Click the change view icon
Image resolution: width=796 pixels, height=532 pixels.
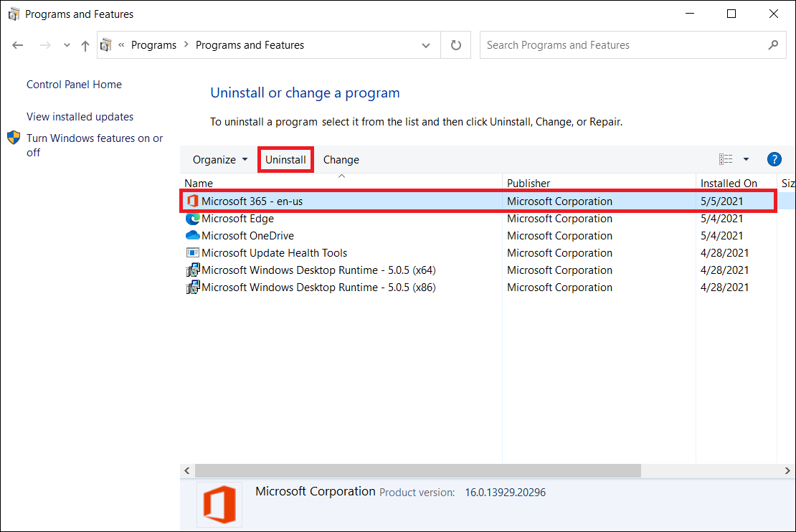(x=726, y=159)
